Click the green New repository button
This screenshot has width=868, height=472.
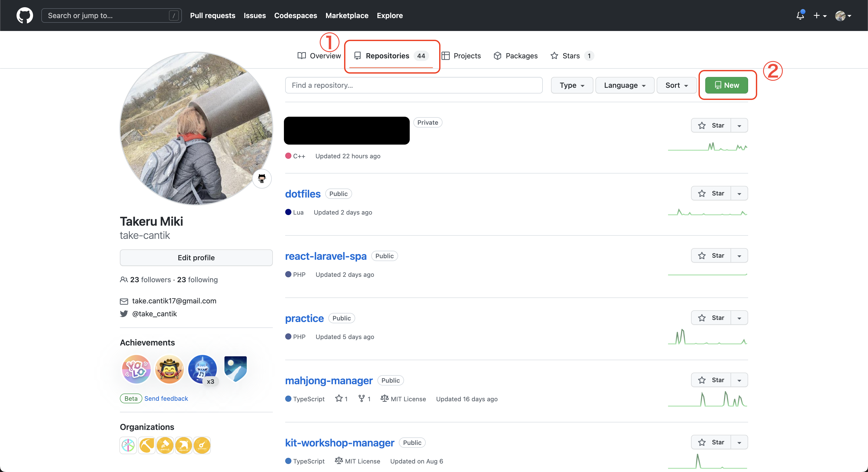726,85
